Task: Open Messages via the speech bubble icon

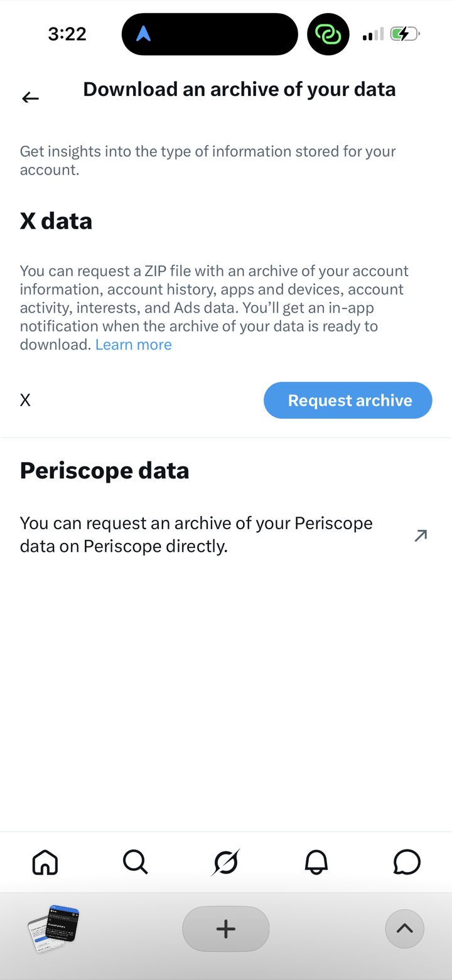Action: (x=407, y=862)
